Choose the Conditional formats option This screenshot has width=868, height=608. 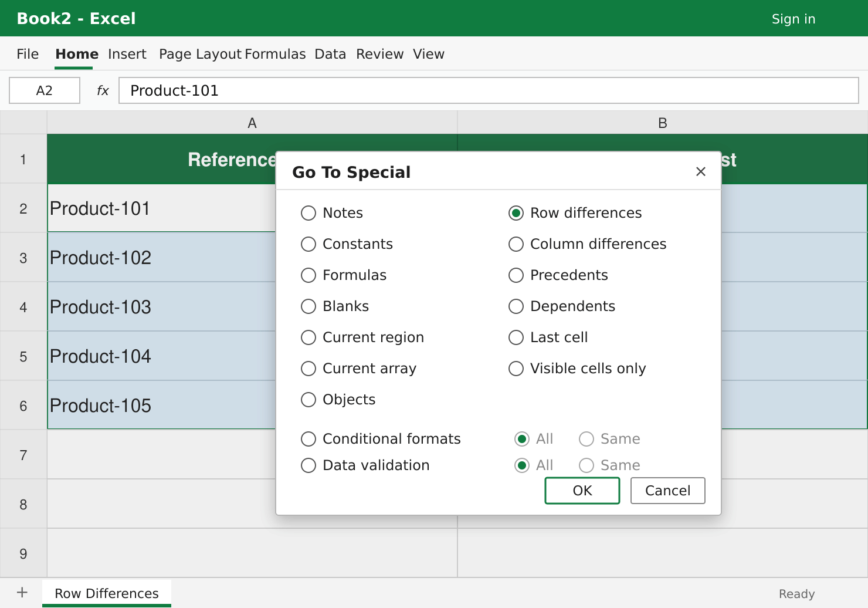381,439
